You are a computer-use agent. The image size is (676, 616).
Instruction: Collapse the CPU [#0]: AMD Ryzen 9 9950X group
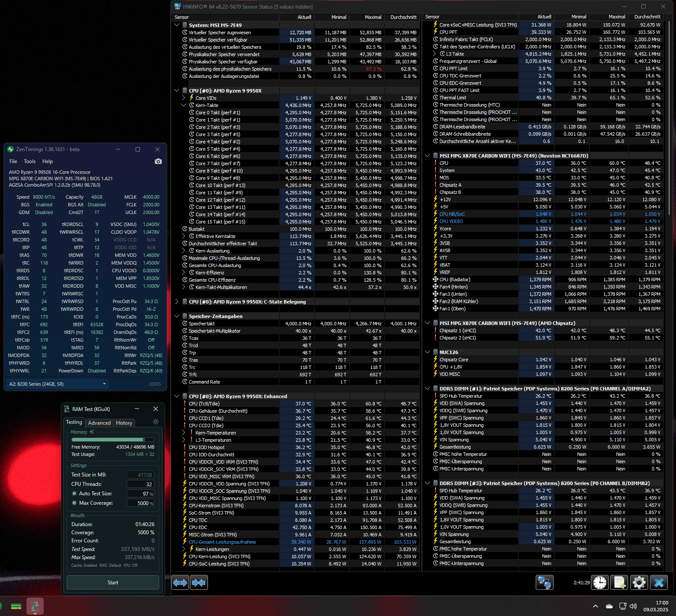pos(177,91)
